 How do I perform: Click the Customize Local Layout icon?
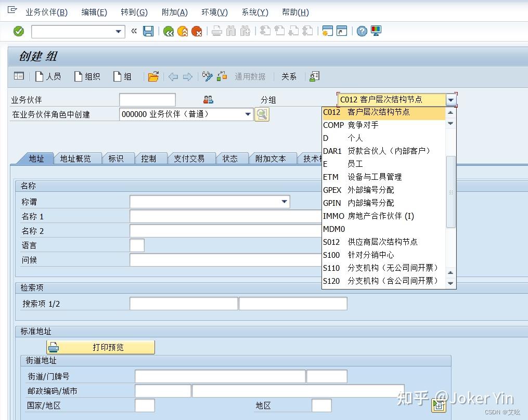(x=376, y=31)
